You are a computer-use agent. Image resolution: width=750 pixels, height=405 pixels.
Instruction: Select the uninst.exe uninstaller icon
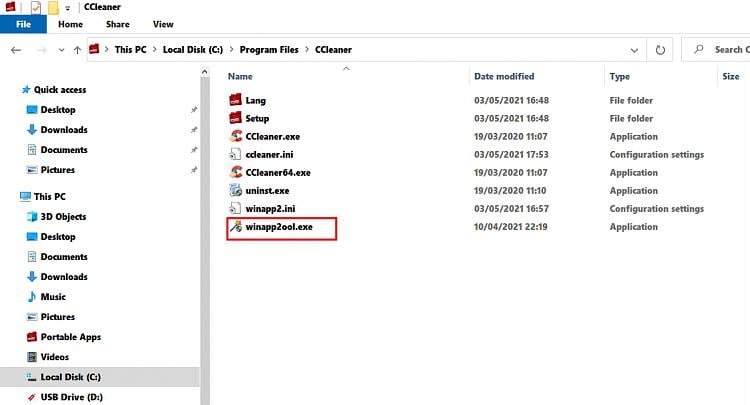235,190
